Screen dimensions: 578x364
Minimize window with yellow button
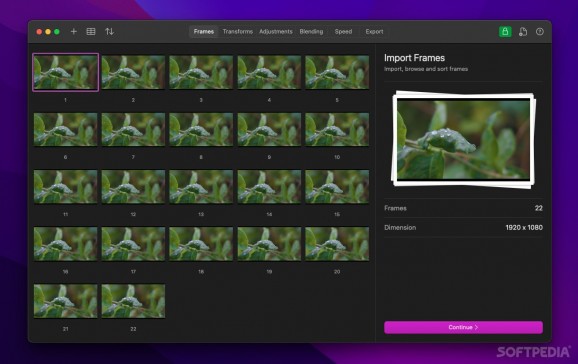pyautogui.click(x=48, y=32)
